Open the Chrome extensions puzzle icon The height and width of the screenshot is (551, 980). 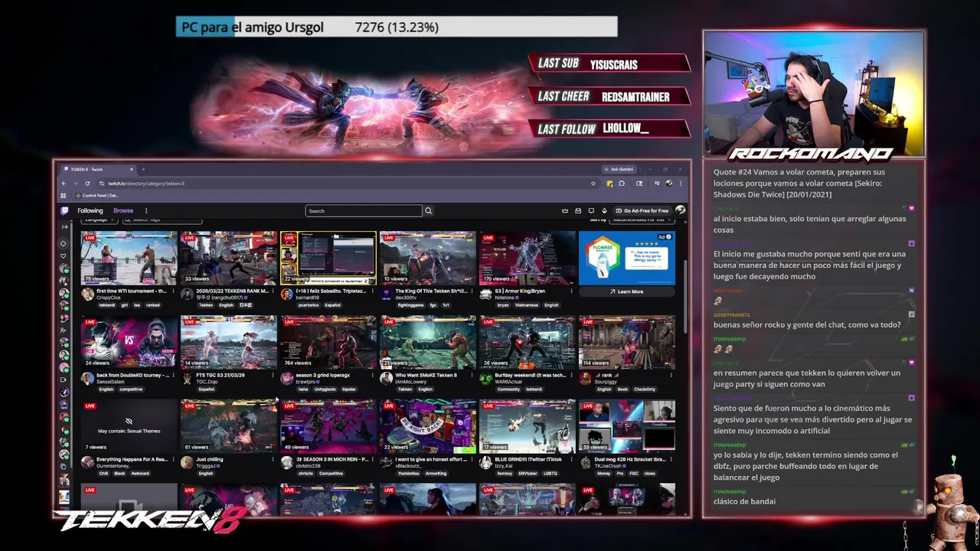622,184
